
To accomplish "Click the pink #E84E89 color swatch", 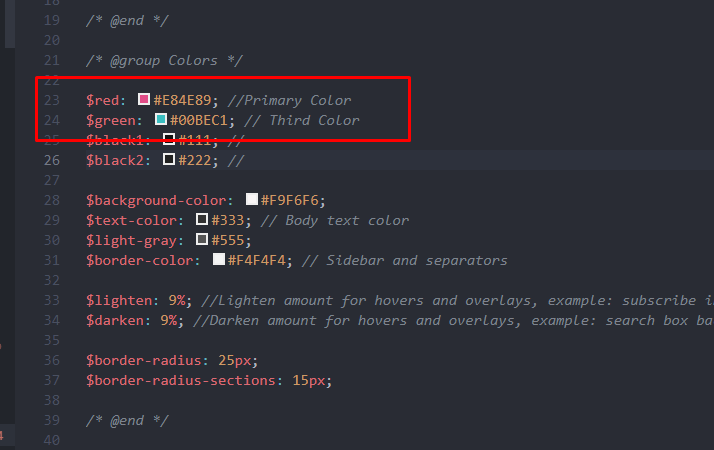I will tap(144, 99).
